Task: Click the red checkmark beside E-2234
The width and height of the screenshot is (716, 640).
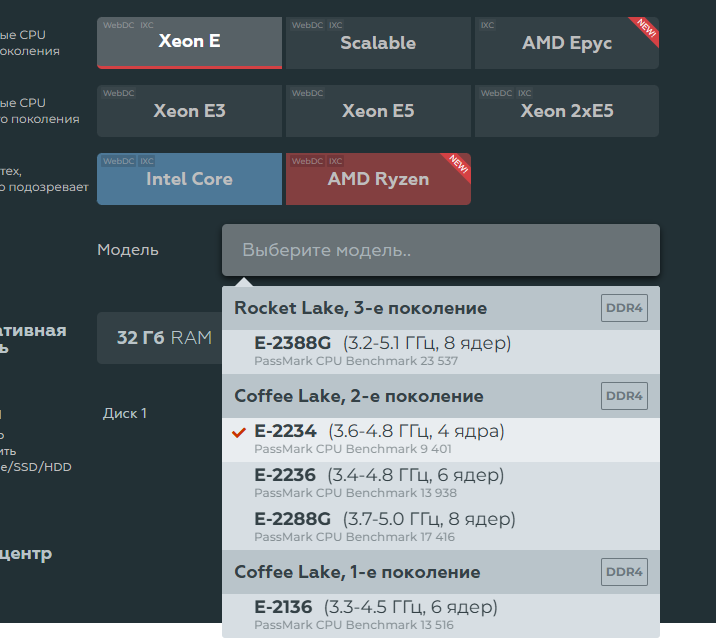Action: pyautogui.click(x=239, y=432)
